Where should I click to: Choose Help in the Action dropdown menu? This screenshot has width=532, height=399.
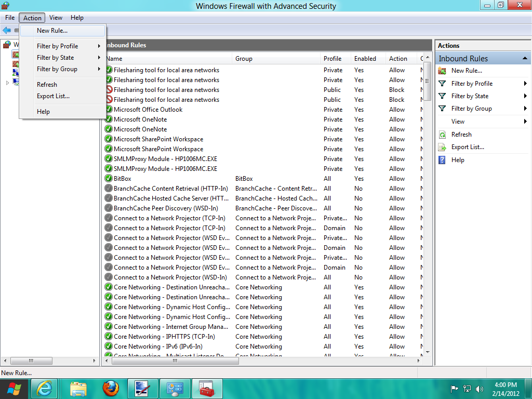click(63, 112)
